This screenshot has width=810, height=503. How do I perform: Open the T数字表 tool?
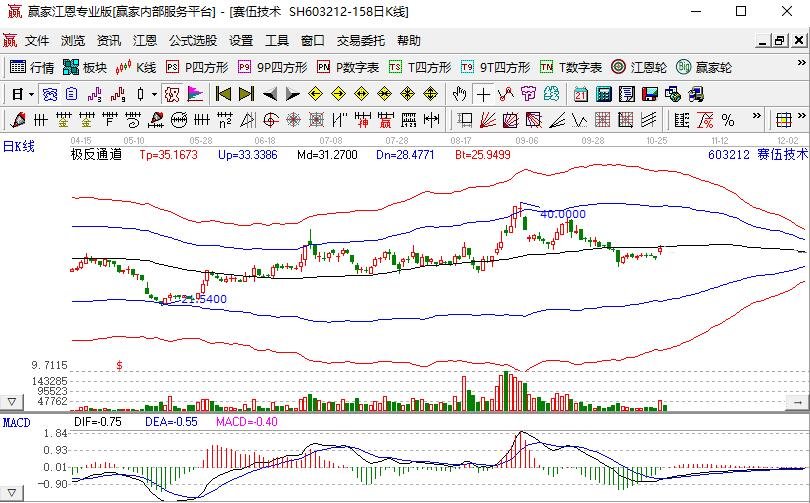tap(571, 68)
